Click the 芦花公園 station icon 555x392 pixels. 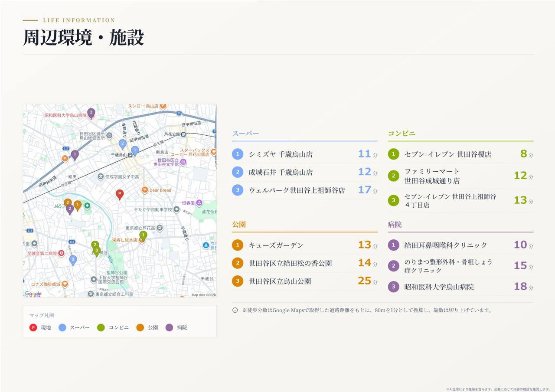pos(183,134)
